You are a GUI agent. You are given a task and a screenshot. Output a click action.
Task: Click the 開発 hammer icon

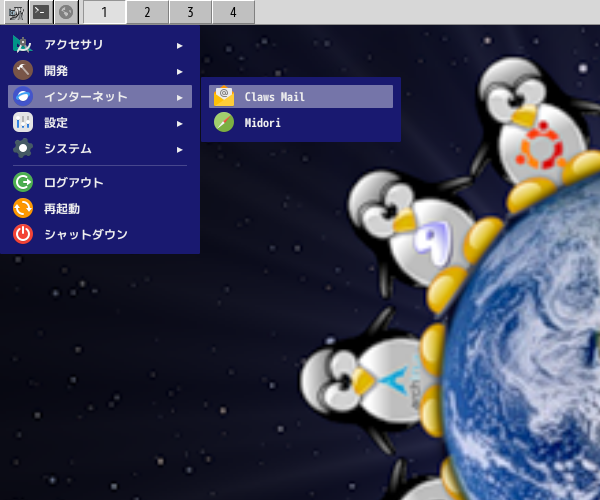point(23,71)
